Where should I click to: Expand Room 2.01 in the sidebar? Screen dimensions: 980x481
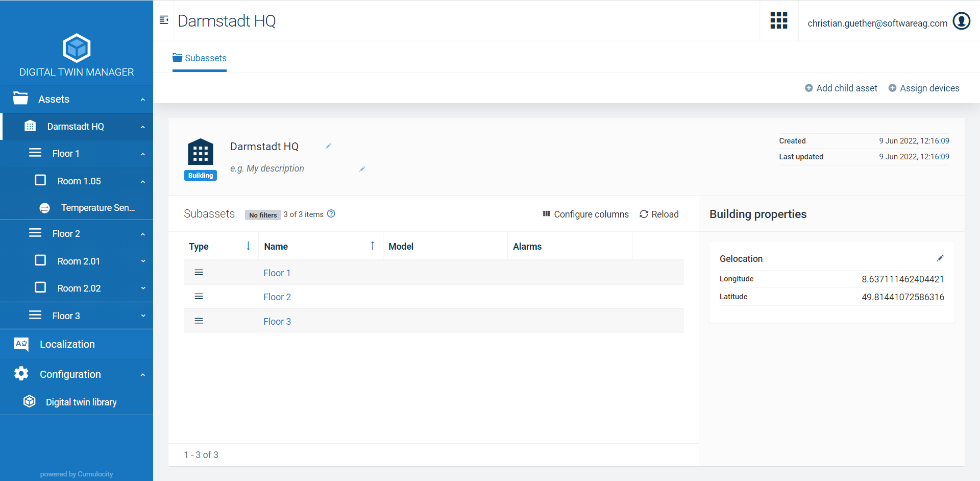143,261
